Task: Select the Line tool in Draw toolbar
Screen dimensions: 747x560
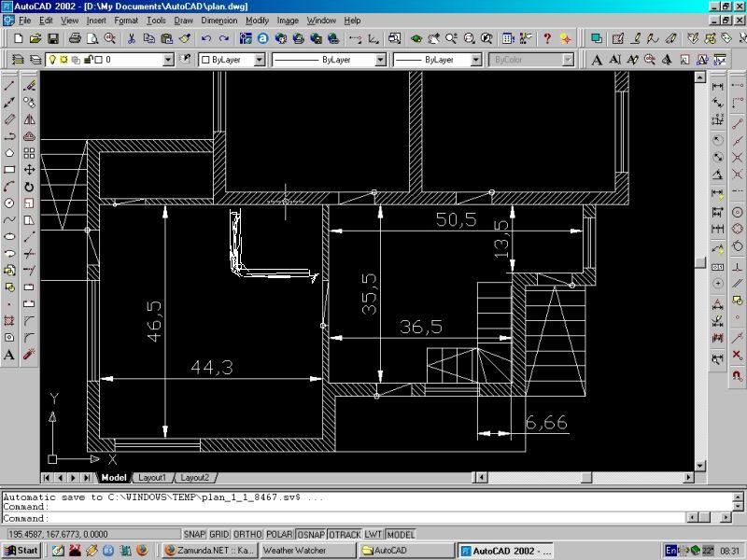Action: tap(9, 86)
